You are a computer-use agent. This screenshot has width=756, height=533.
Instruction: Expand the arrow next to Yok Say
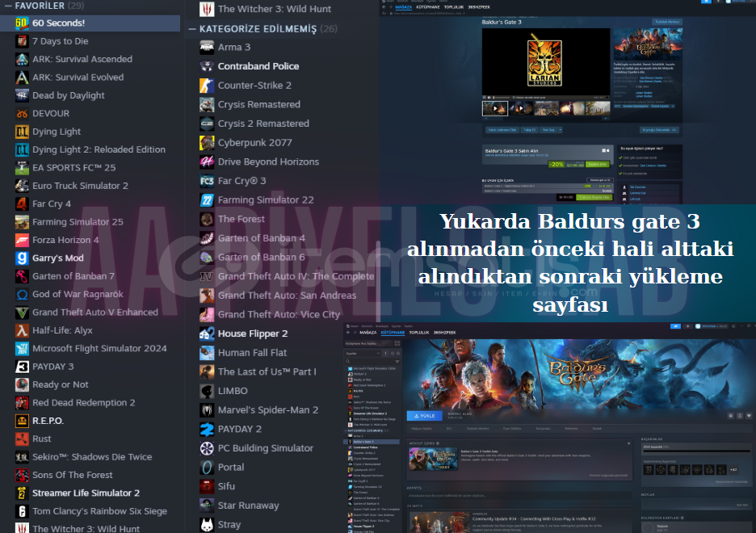560,130
